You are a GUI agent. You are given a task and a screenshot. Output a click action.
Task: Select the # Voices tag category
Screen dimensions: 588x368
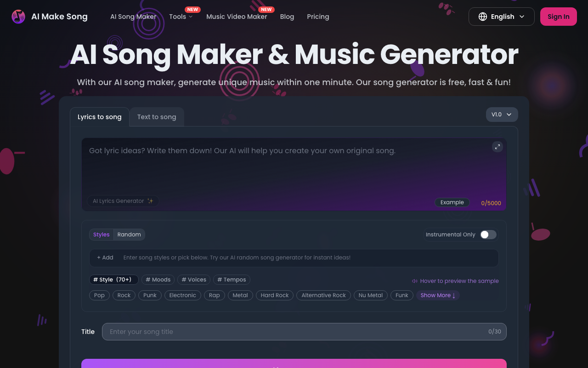[194, 280]
